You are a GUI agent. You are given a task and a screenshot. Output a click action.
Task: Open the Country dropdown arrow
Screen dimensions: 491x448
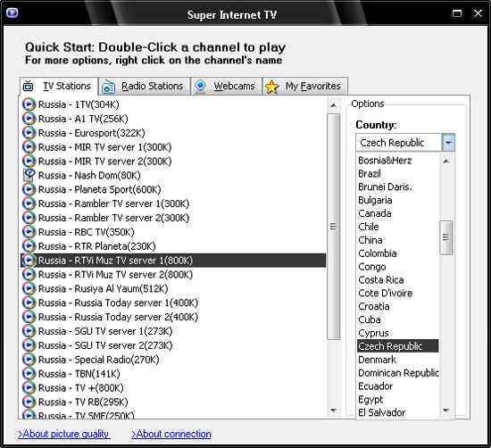click(x=448, y=143)
